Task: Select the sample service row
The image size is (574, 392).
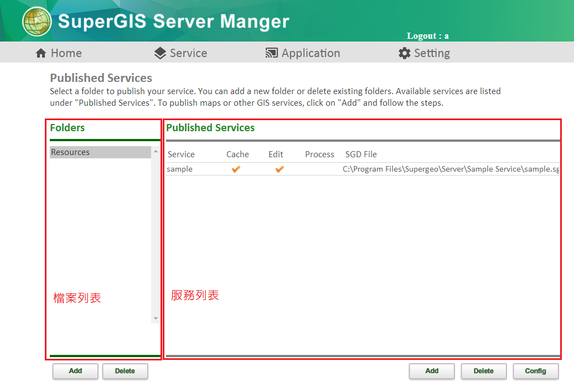Action: [x=363, y=169]
